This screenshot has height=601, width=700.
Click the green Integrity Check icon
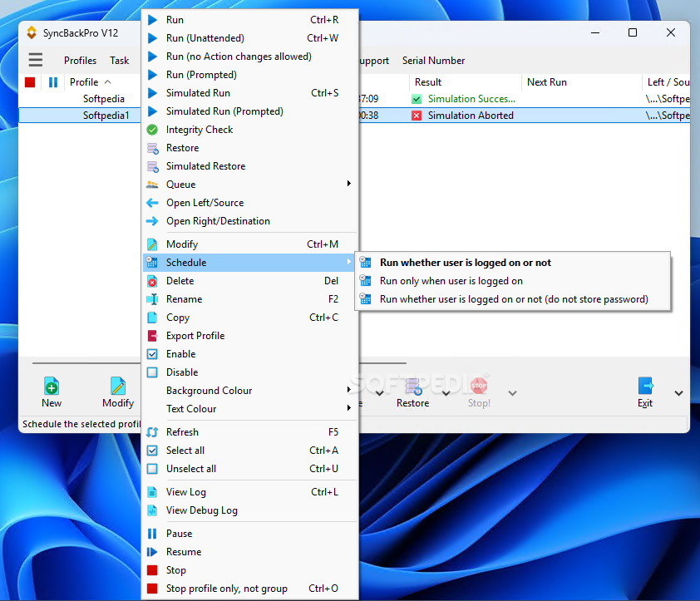152,130
